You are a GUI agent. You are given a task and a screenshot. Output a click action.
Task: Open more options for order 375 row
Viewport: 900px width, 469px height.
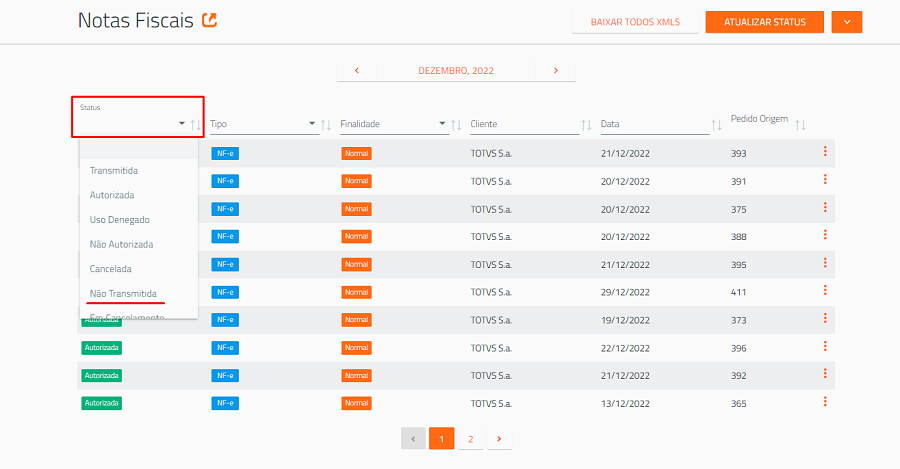[x=825, y=207]
